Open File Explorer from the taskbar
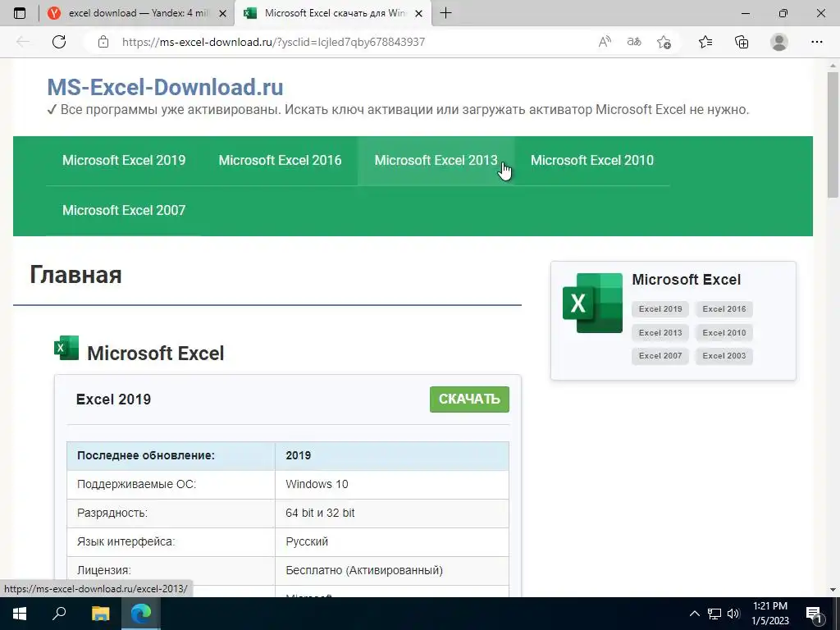 click(100, 614)
